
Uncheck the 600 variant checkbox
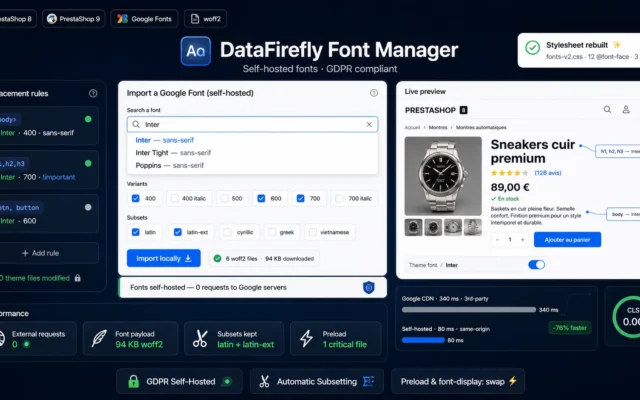[x=261, y=198]
